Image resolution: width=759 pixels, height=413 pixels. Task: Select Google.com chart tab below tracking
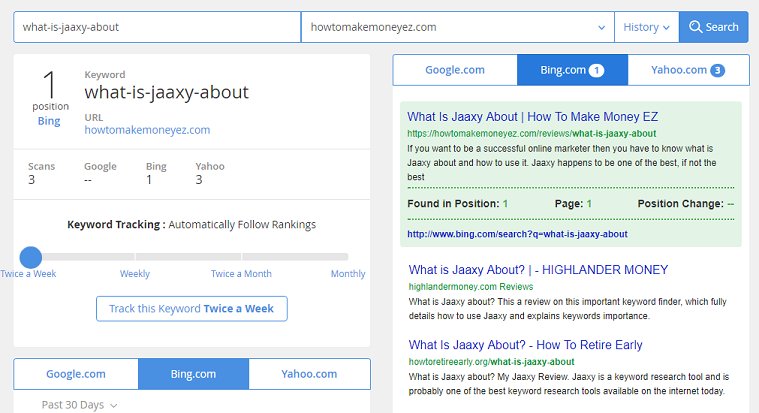(76, 374)
